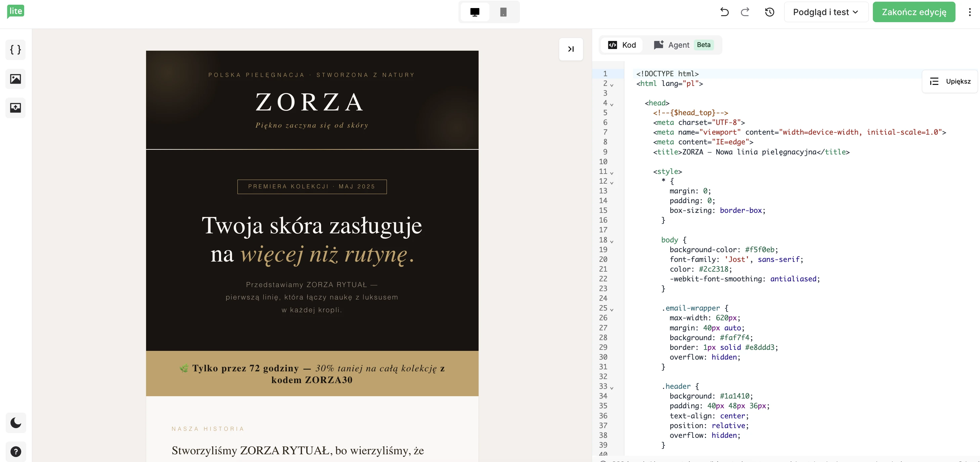The image size is (980, 462).
Task: Click 'box-sizing: border-box' code line
Action: (717, 210)
